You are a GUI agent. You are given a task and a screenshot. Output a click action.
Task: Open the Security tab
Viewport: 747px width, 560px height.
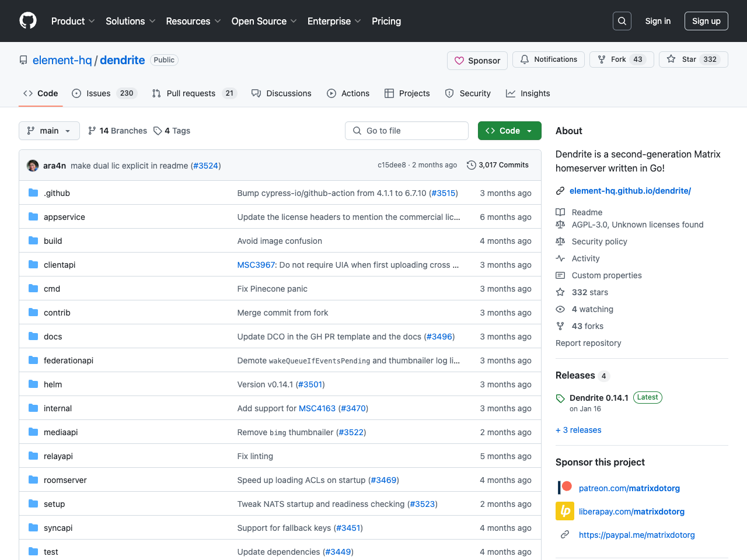click(x=468, y=93)
